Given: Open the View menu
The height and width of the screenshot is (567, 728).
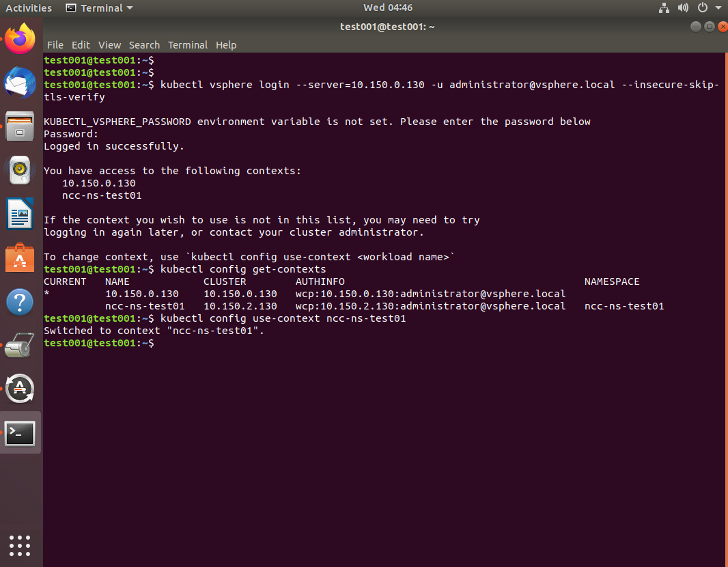Looking at the screenshot, I should tap(109, 45).
